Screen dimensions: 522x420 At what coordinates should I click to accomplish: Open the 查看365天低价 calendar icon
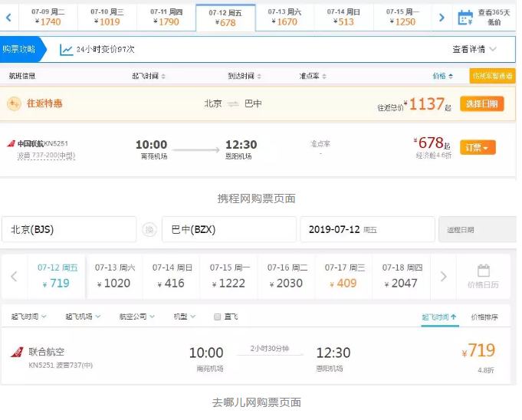[x=465, y=17]
